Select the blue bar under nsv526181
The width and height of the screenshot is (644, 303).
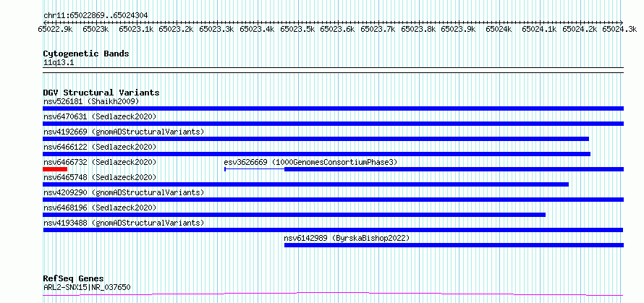tap(333, 108)
